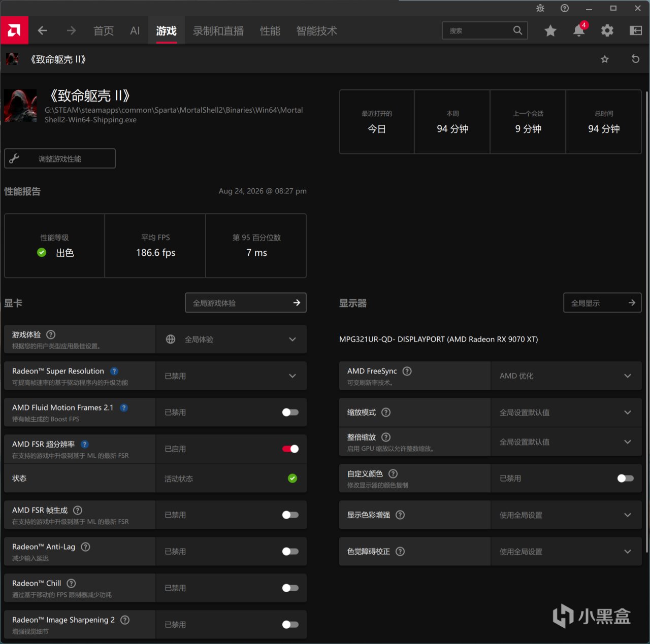Show help for AMD FreeSync

407,371
